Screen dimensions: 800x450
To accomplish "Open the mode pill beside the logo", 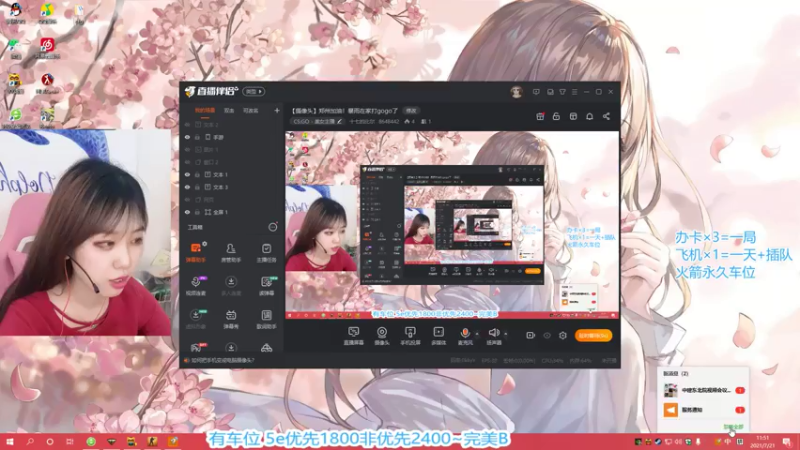I will tap(254, 91).
